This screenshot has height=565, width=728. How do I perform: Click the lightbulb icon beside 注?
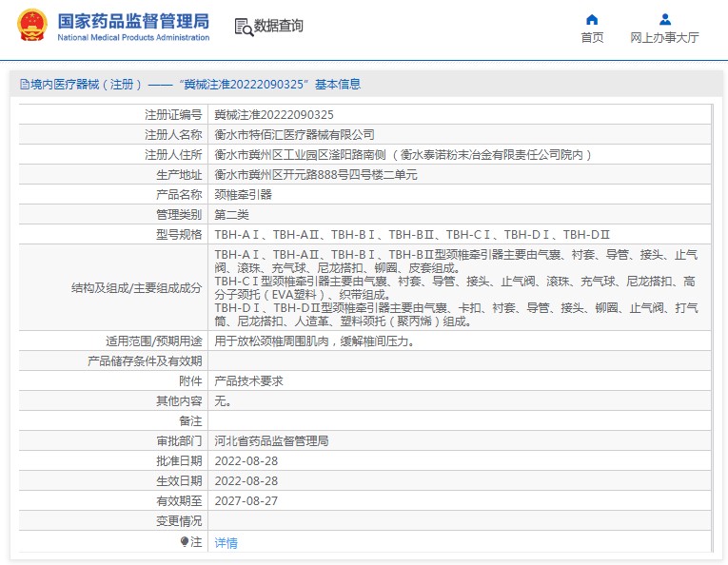(185, 541)
